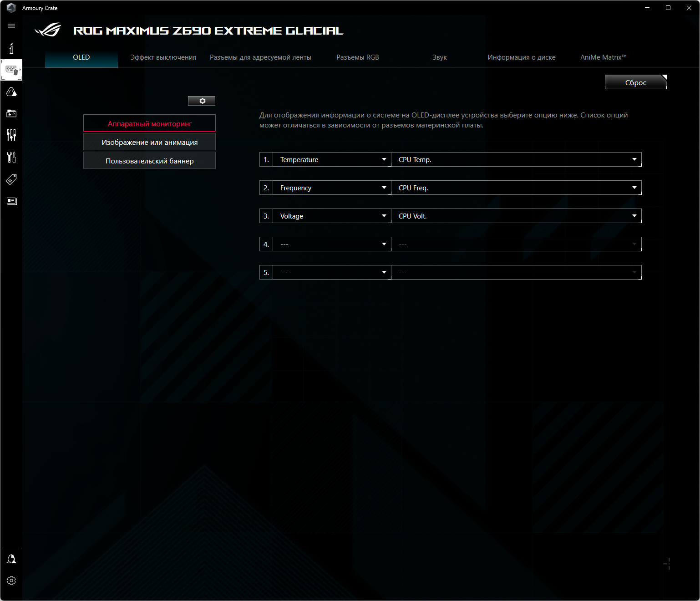
Task: Click the Сброс reset button
Action: pos(636,82)
